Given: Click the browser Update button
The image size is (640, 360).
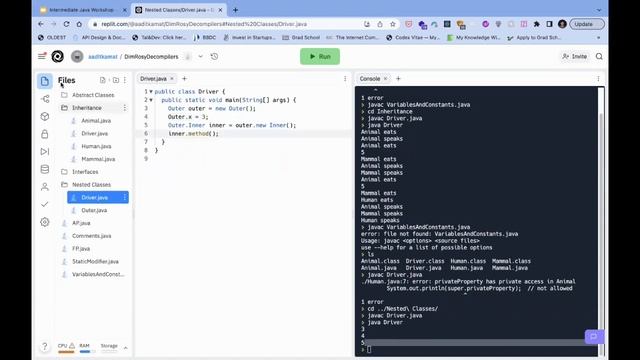Looking at the screenshot, I should [x=587, y=24].
